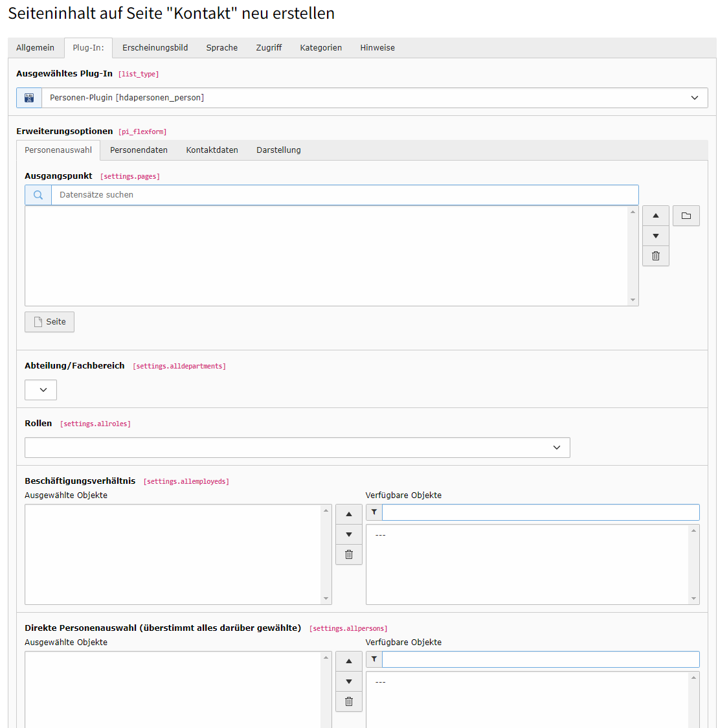Screen dimensions: 718x728
Task: Select the Plug-In: tab
Action: 88,48
